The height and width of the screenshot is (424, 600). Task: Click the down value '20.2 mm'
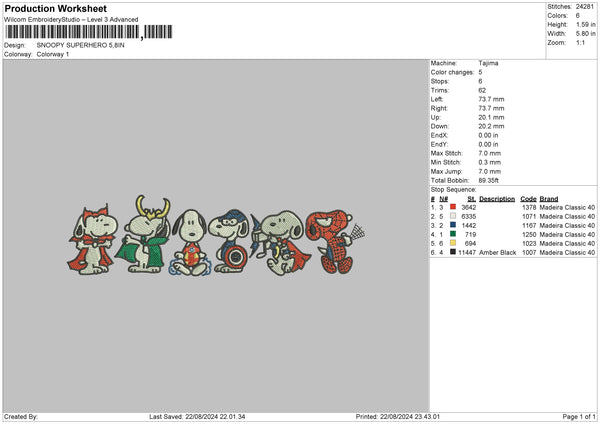pyautogui.click(x=491, y=126)
